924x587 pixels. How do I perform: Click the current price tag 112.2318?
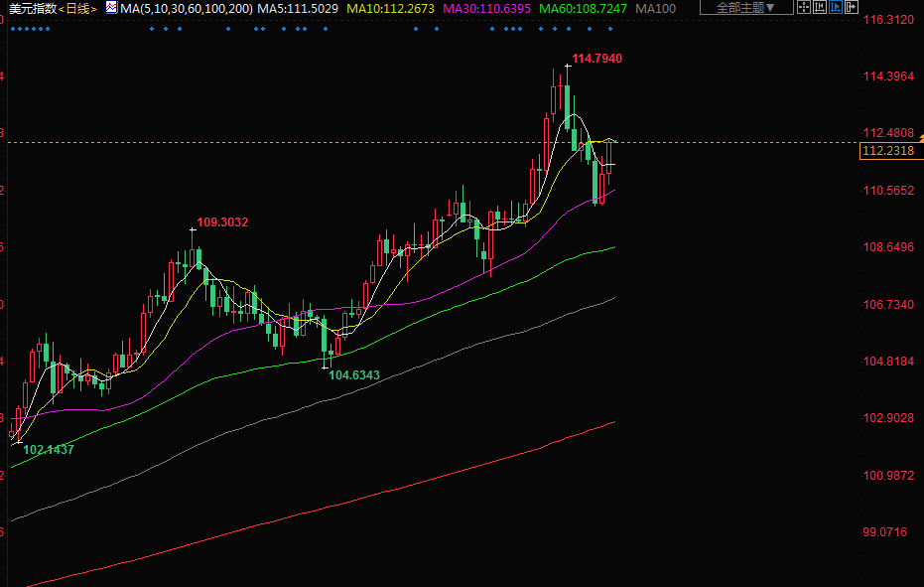pyautogui.click(x=888, y=151)
